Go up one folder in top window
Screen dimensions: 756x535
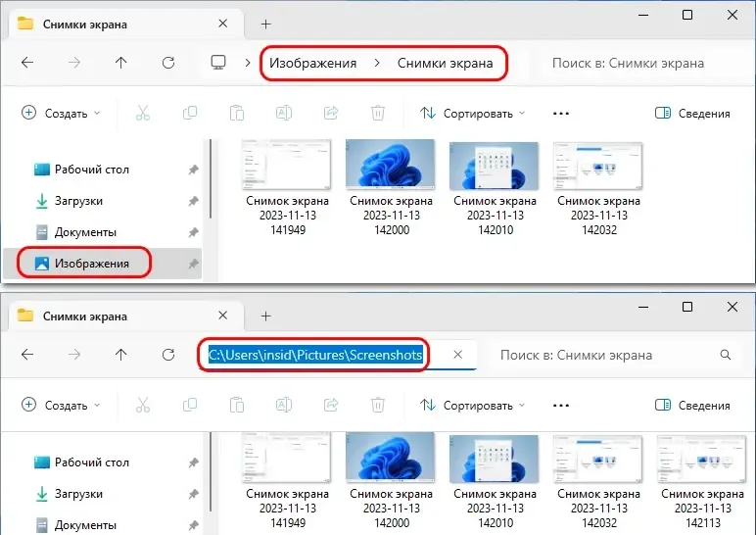point(121,63)
